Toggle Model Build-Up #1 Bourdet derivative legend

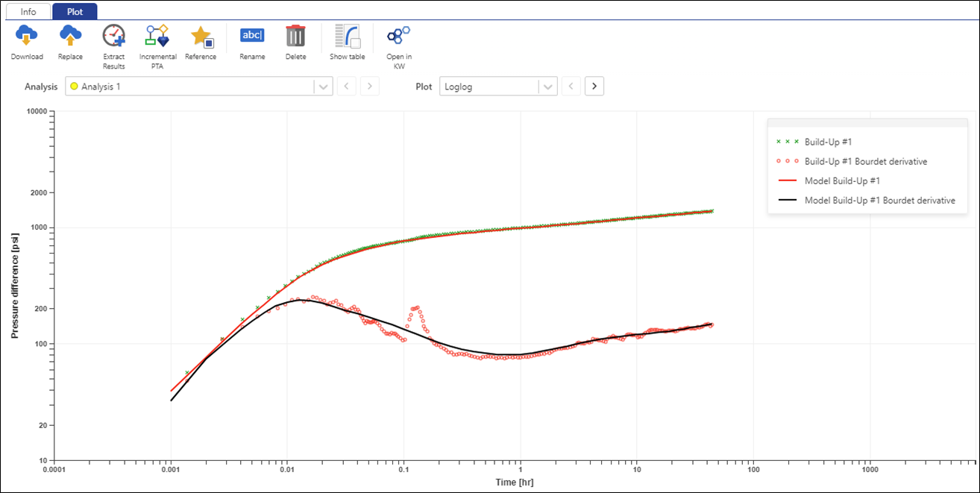(867, 200)
